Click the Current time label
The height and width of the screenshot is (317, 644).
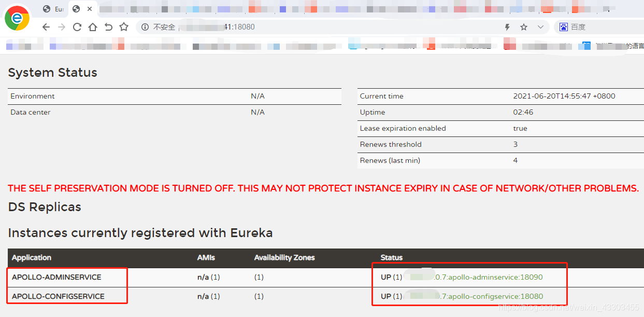point(381,96)
